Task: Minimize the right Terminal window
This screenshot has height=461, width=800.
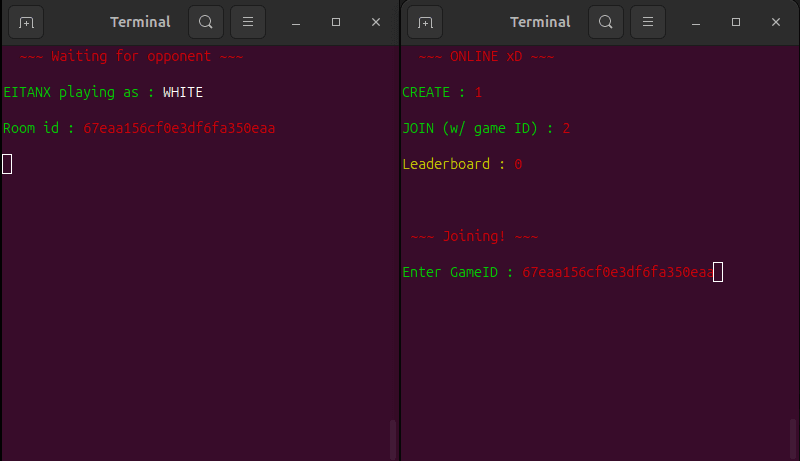Action: pyautogui.click(x=696, y=22)
